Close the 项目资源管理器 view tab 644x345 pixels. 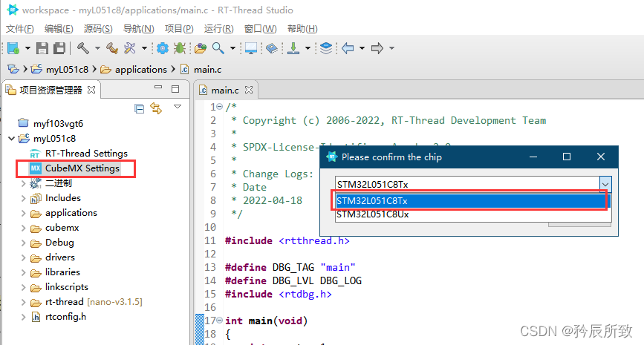click(91, 90)
